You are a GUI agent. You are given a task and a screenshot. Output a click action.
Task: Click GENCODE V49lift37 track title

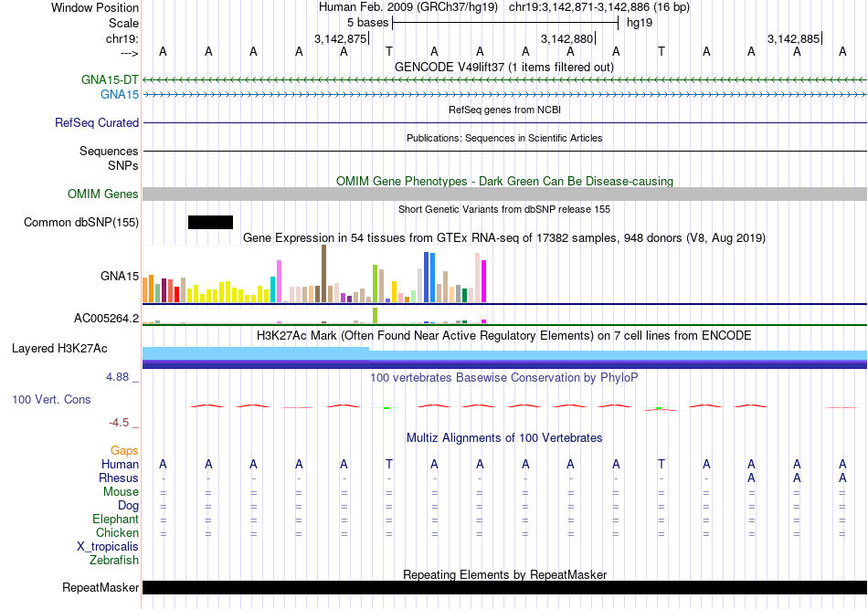coord(504,67)
